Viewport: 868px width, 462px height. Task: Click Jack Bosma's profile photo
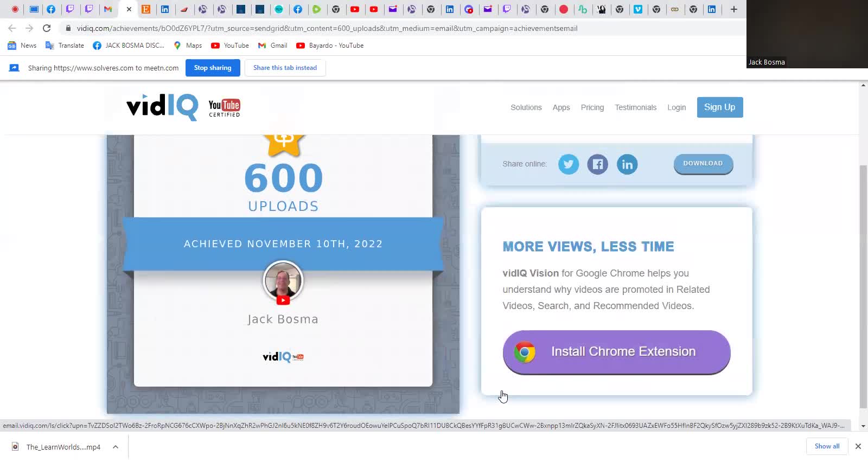(283, 281)
